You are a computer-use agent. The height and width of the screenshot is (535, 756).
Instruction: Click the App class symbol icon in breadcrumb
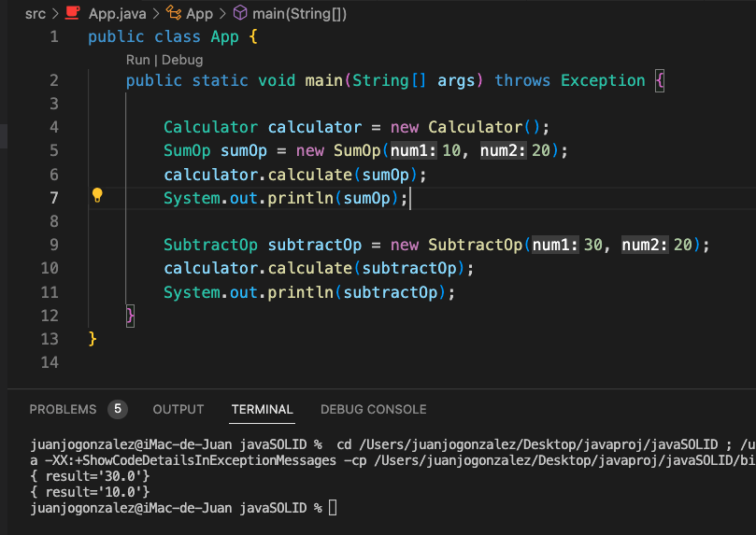[x=174, y=13]
